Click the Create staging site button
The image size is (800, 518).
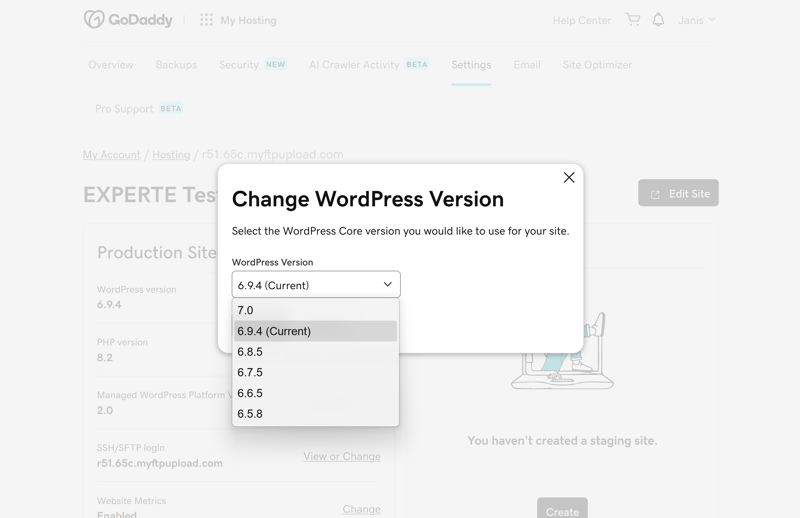(562, 508)
